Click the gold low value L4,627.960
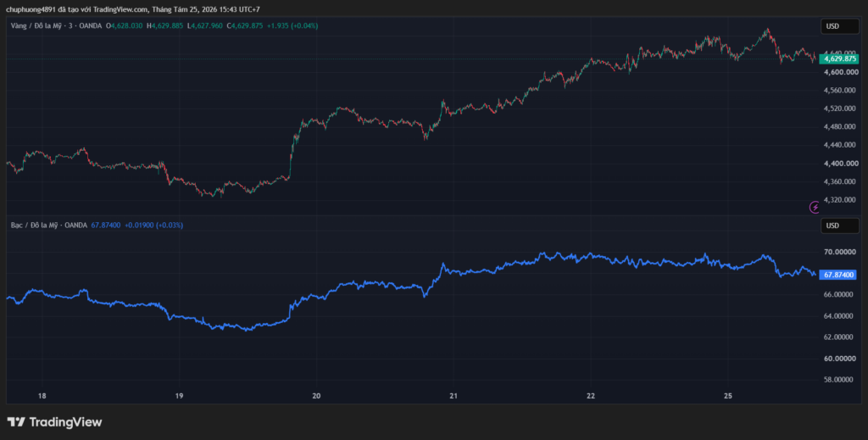868x440 pixels. coord(205,25)
